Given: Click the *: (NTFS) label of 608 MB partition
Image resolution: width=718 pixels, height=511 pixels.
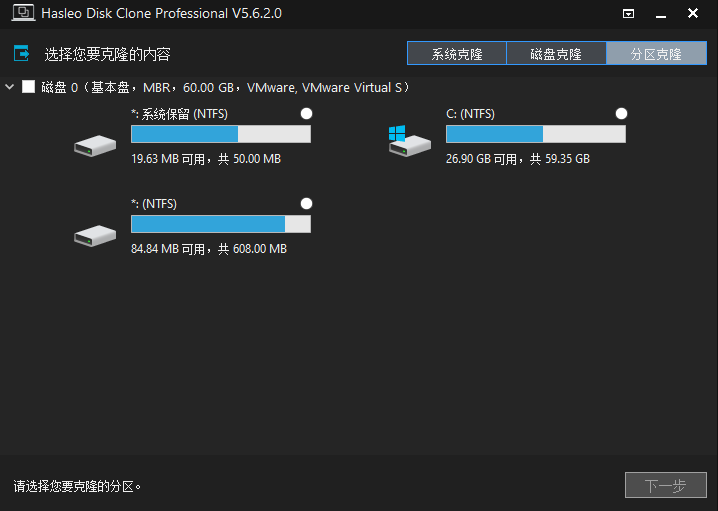Looking at the screenshot, I should click(154, 204).
